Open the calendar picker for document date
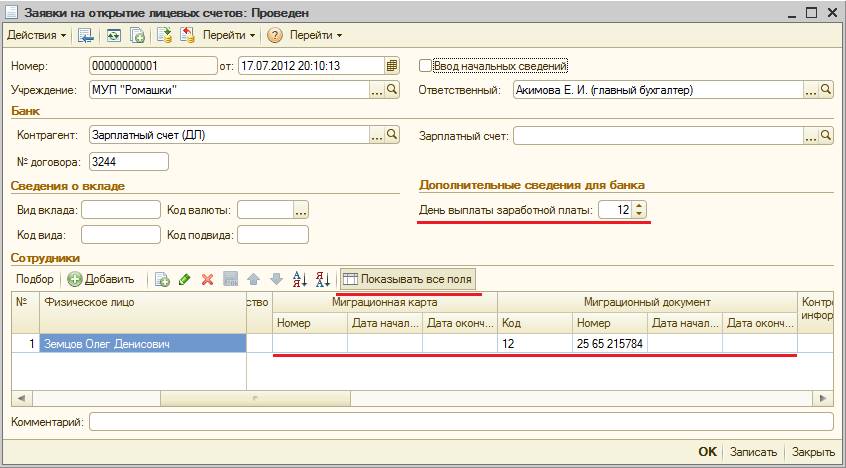This screenshot has width=846, height=468. click(392, 66)
